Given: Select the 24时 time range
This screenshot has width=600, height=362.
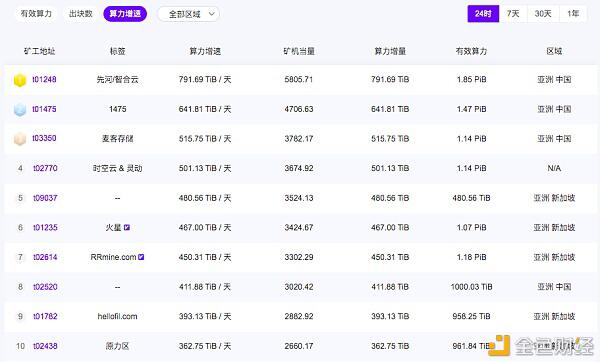Looking at the screenshot, I should (483, 14).
